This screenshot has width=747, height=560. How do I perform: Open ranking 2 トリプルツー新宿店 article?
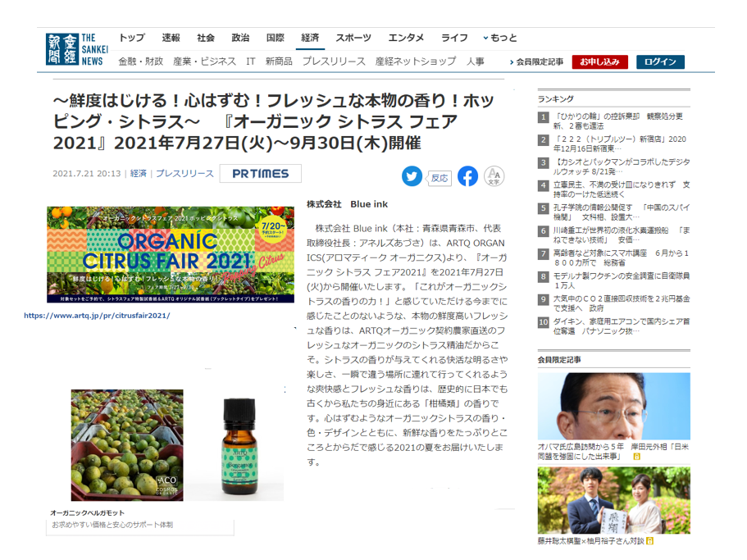[x=619, y=143]
